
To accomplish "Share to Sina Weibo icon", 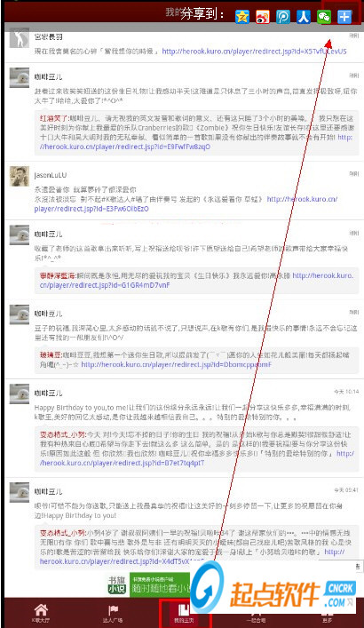I will pos(263,16).
